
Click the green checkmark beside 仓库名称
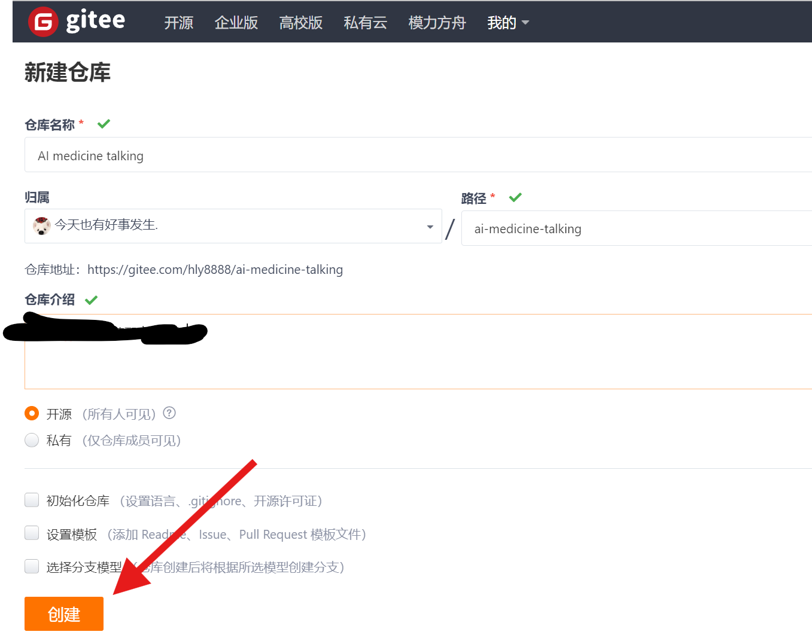click(x=103, y=123)
